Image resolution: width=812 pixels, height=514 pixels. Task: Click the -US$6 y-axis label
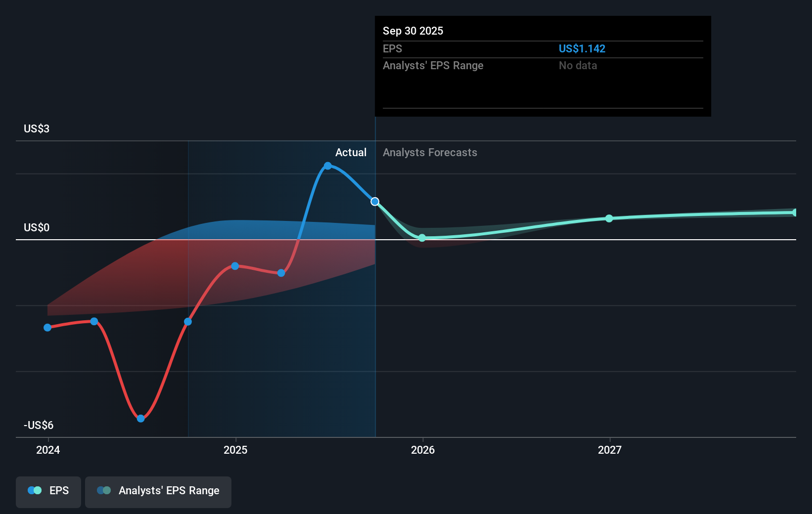pos(39,425)
